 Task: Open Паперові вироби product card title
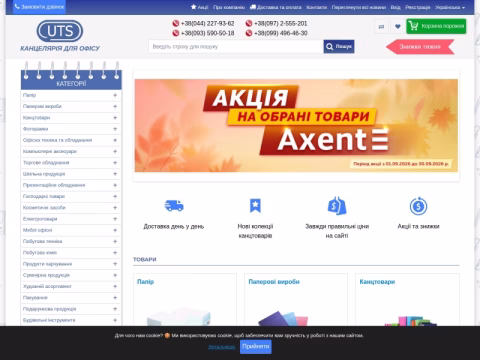click(x=274, y=282)
